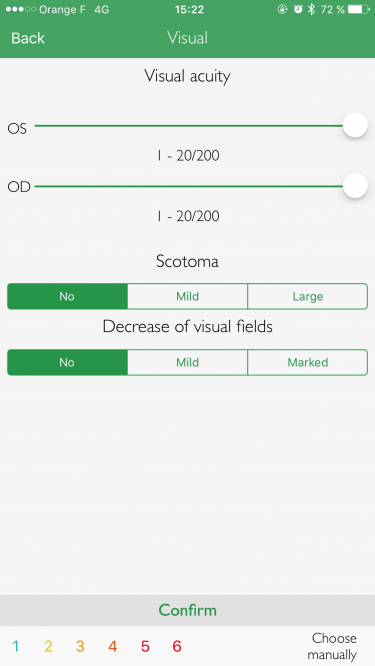This screenshot has height=666, width=375.
Task: Select Choose manually option
Action: click(x=334, y=646)
